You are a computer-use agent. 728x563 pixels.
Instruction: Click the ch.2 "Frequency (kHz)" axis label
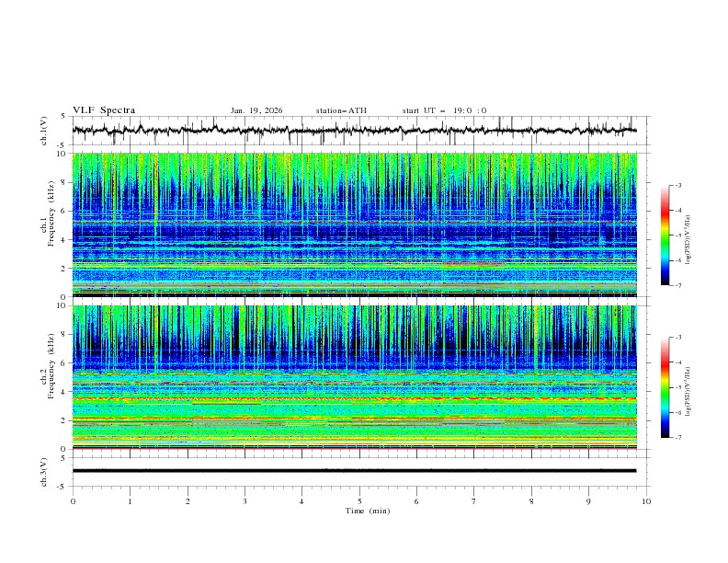pyautogui.click(x=51, y=366)
